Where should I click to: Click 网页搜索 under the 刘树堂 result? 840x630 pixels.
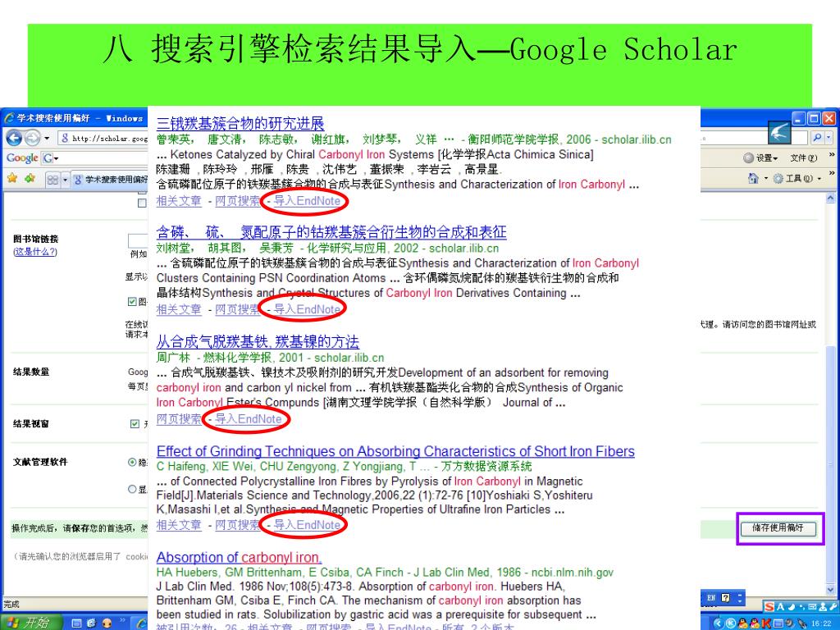[x=237, y=309]
